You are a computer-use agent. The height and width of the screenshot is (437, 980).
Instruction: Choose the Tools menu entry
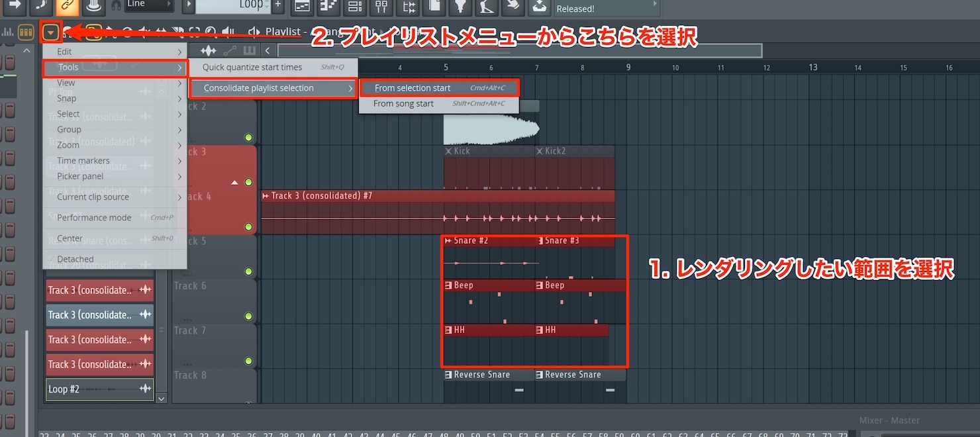(115, 68)
